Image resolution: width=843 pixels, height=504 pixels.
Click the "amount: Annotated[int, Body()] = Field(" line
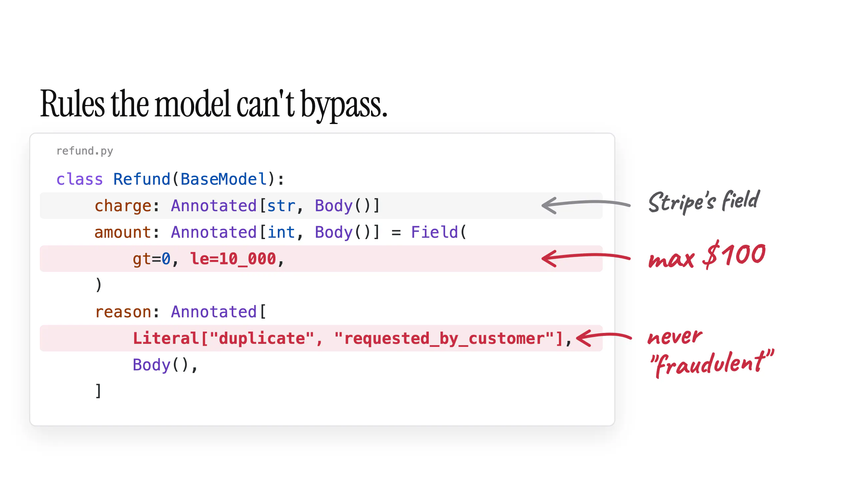pos(280,232)
